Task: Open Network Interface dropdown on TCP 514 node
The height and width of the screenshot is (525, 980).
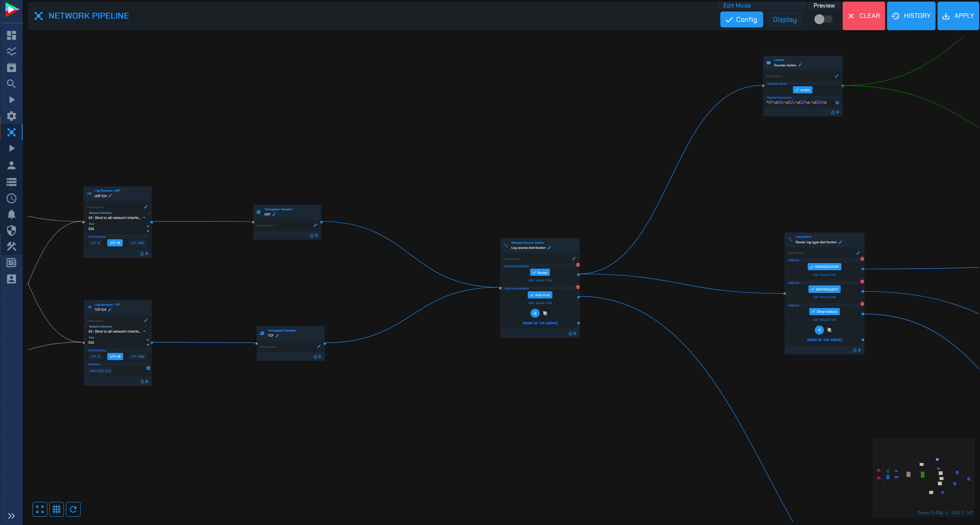Action: pos(117,331)
